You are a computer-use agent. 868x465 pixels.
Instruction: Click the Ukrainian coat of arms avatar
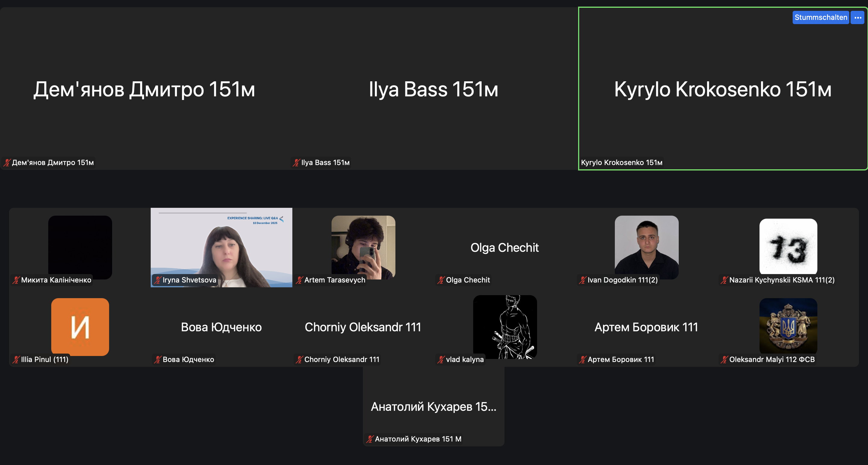coord(788,326)
